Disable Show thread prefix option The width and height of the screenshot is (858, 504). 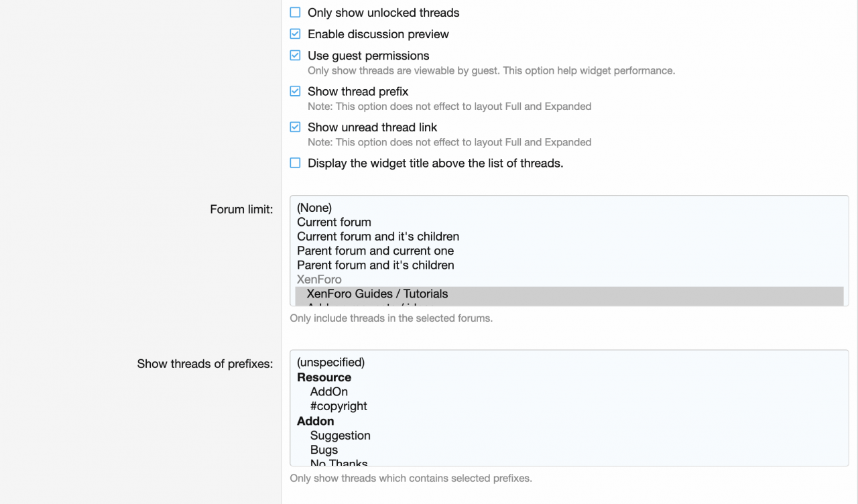point(295,91)
